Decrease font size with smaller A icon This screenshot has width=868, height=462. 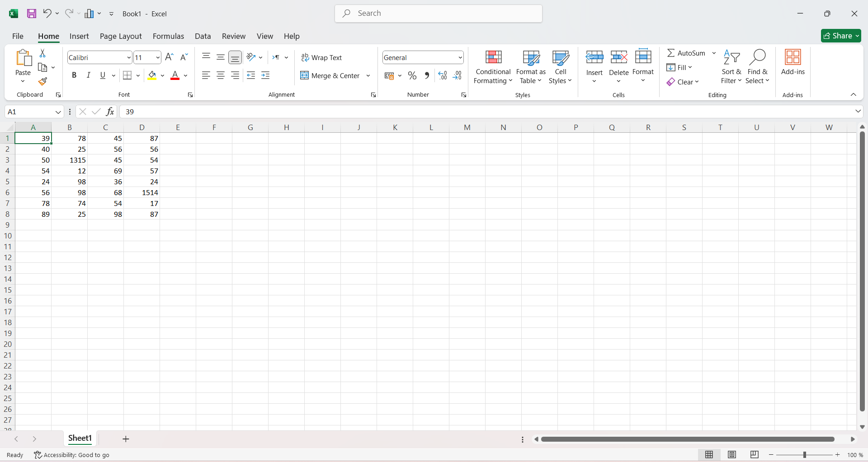184,57
